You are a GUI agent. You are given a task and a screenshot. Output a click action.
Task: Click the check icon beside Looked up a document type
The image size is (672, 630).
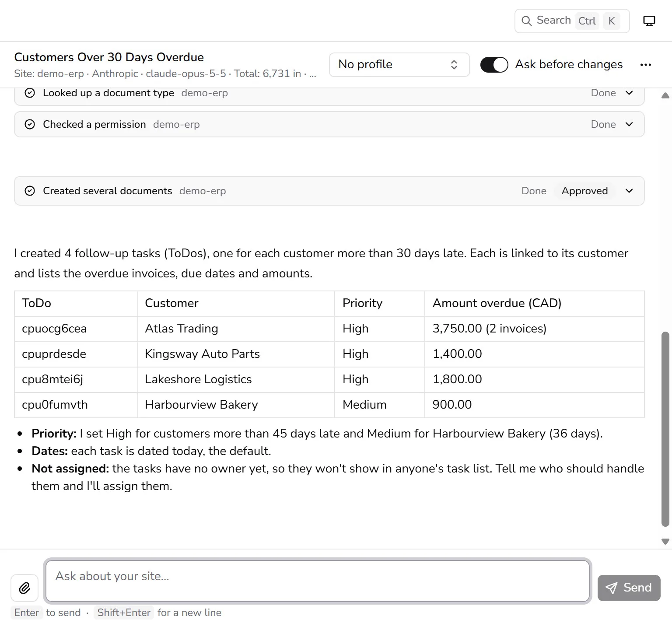30,93
